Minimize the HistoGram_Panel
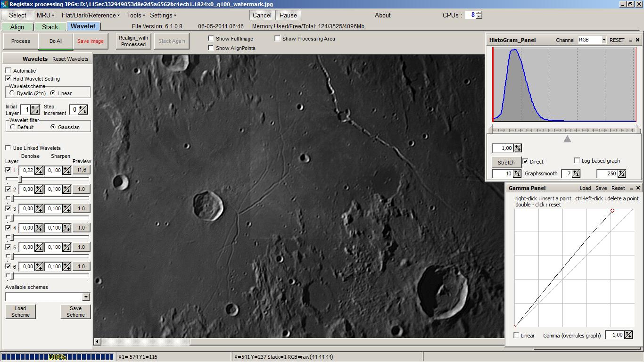 pyautogui.click(x=631, y=41)
